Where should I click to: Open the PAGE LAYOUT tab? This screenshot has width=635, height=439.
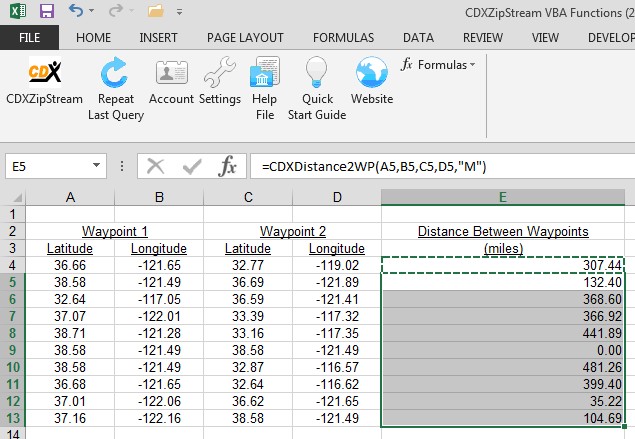(x=245, y=38)
